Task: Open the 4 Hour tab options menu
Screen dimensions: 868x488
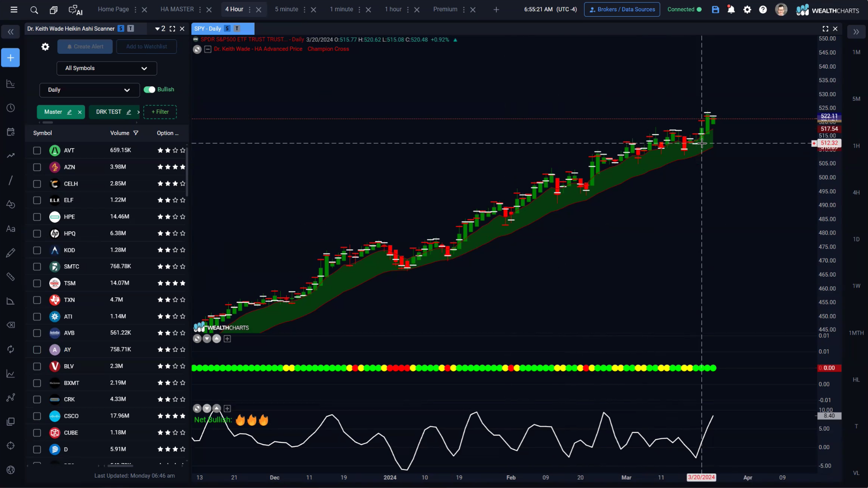Action: point(250,9)
